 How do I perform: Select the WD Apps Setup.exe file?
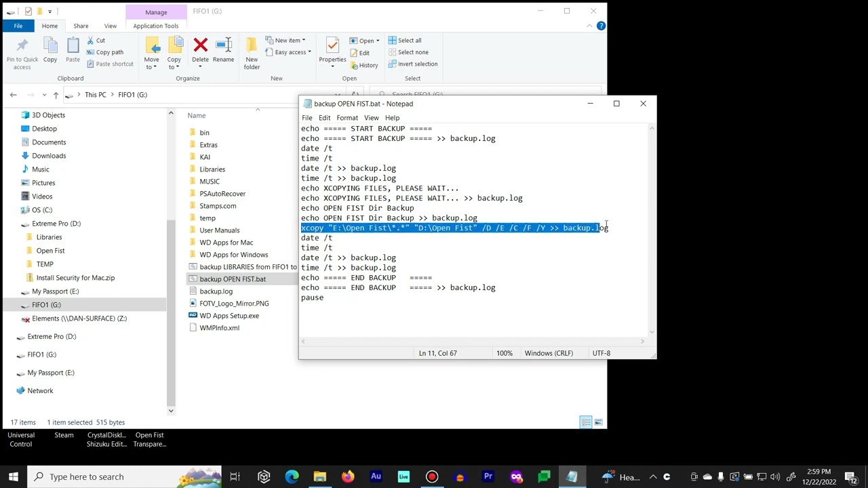point(229,316)
